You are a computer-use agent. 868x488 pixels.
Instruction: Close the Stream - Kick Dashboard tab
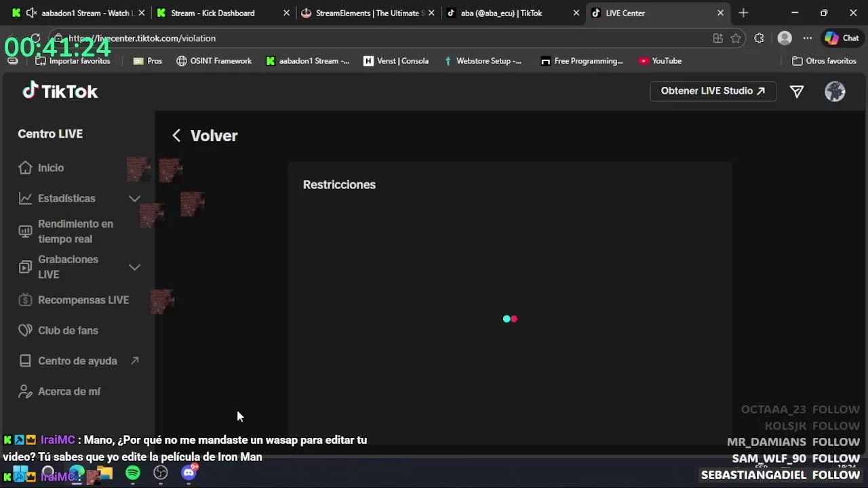pos(286,13)
